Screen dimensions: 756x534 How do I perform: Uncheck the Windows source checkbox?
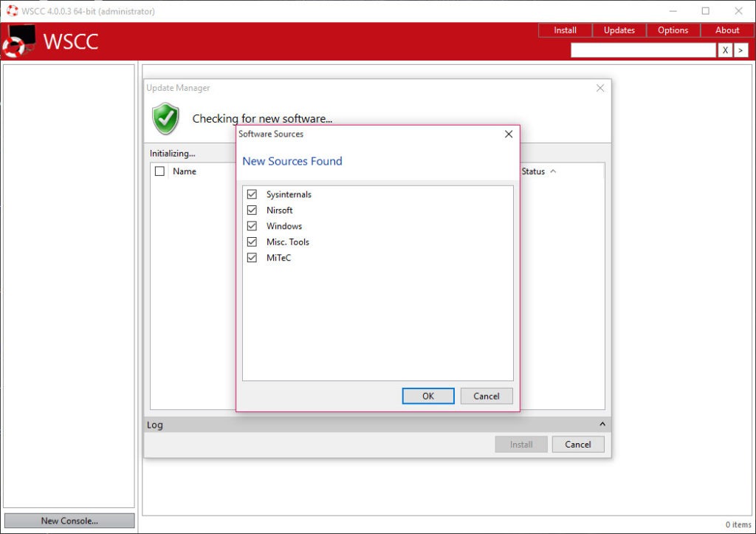click(x=252, y=226)
